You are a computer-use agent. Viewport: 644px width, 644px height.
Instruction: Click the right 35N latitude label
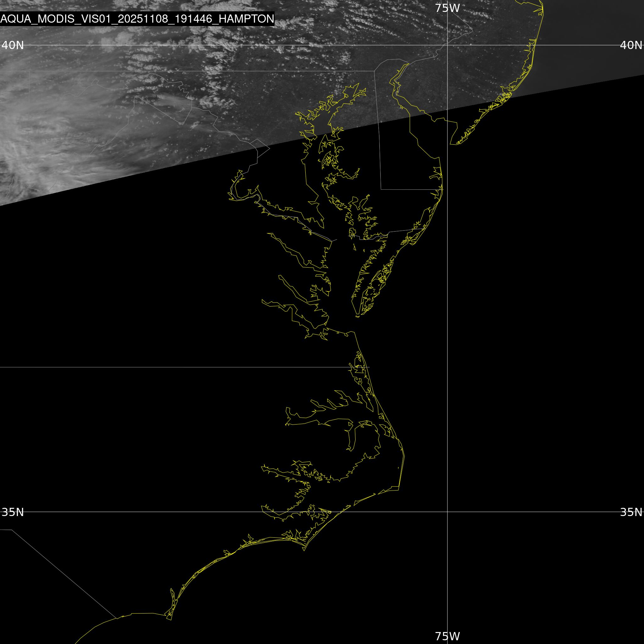pos(631,512)
